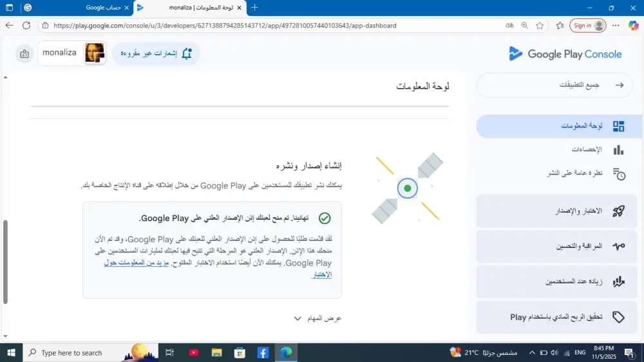Viewport: 644px width, 362px height.
Task: Click the green checkmark congratulation icon
Action: 325,218
